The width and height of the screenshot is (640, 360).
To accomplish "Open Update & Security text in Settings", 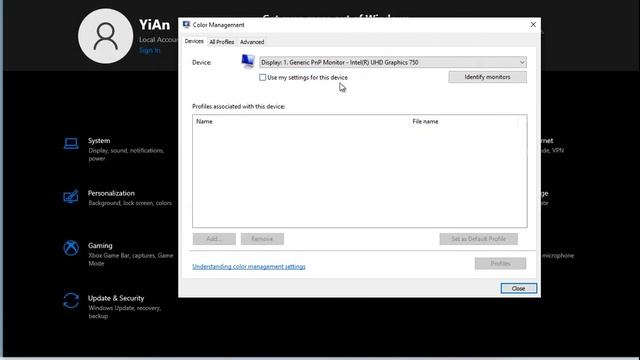I will click(x=116, y=298).
